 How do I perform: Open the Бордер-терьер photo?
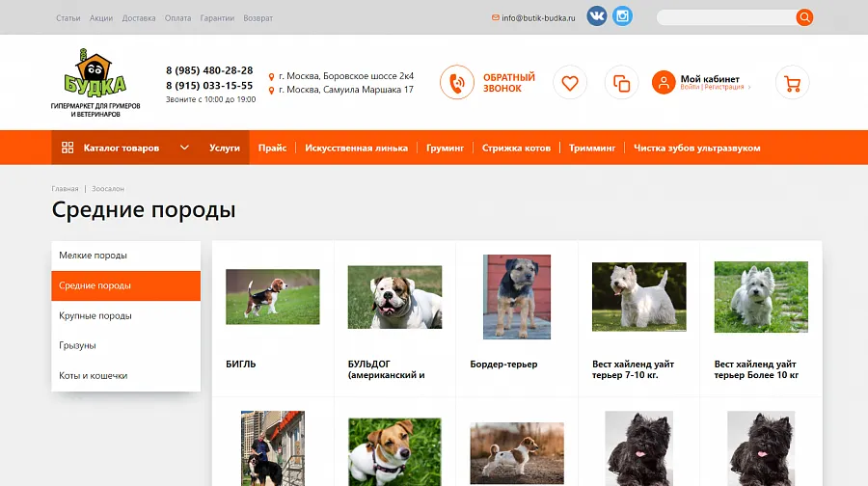tap(517, 297)
